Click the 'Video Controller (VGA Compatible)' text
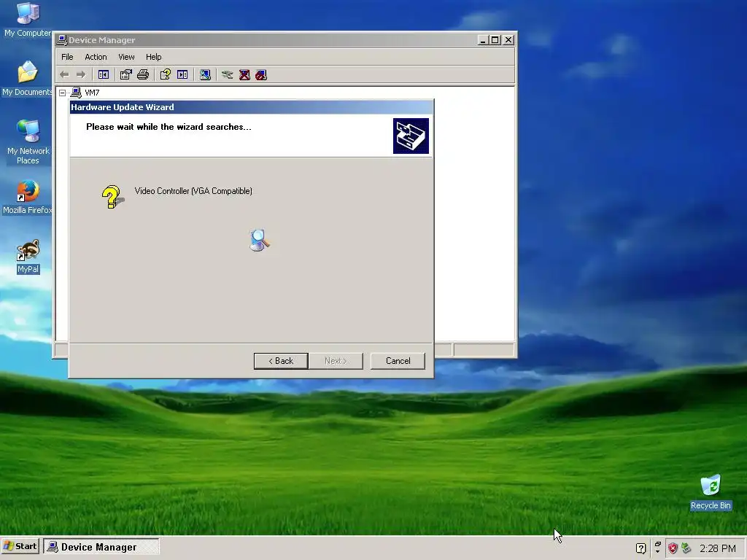The height and width of the screenshot is (560, 747). [x=193, y=191]
